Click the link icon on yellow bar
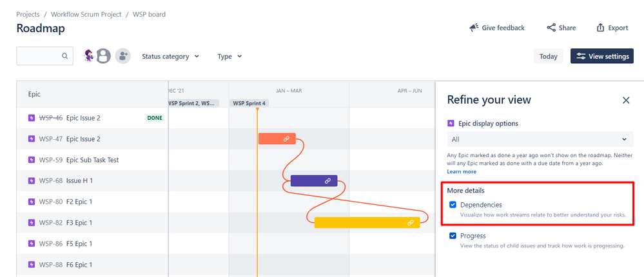The image size is (644, 277). click(x=410, y=222)
